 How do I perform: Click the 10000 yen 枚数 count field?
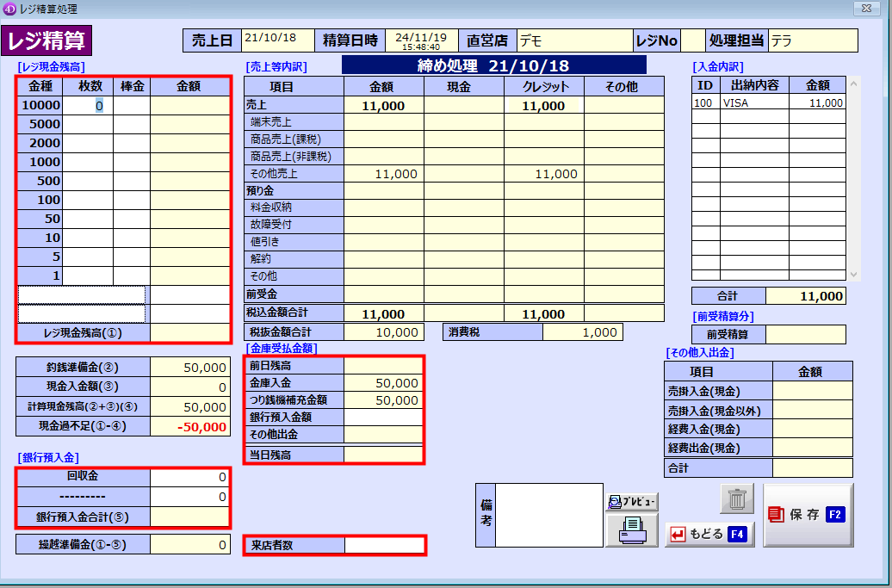tap(88, 105)
